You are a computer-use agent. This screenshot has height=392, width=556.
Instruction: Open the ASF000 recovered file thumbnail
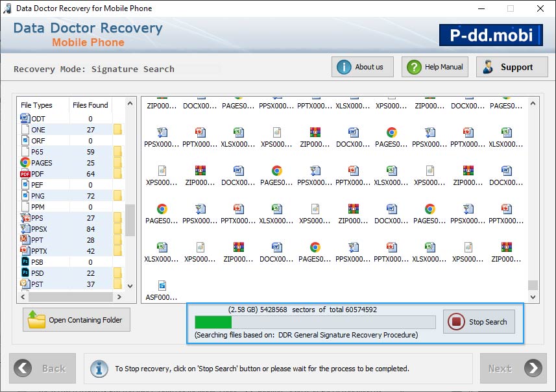click(162, 286)
